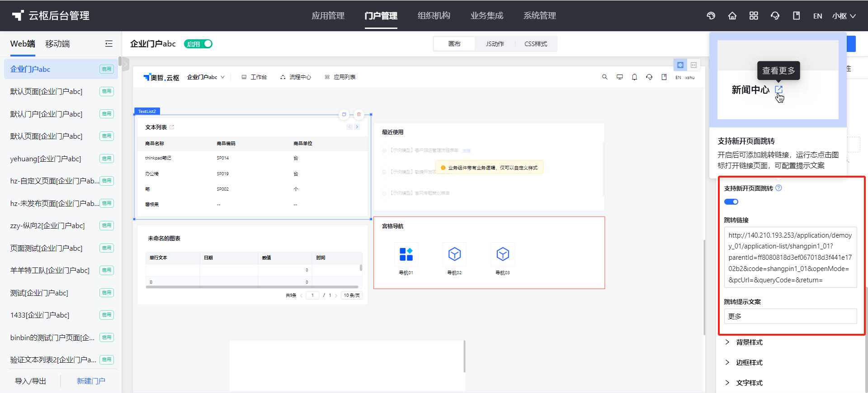
Task: Click the page number input in chart pagination
Action: [312, 295]
